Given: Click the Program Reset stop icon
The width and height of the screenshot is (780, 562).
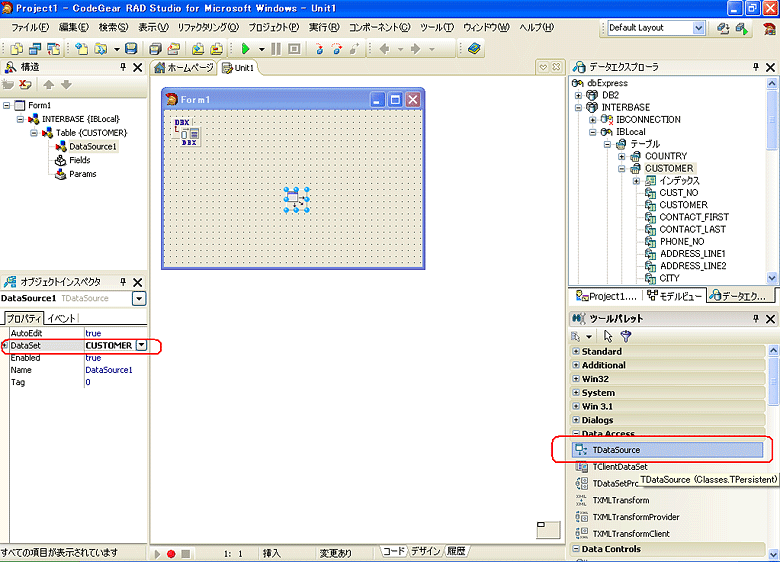Looking at the screenshot, I should [294, 49].
